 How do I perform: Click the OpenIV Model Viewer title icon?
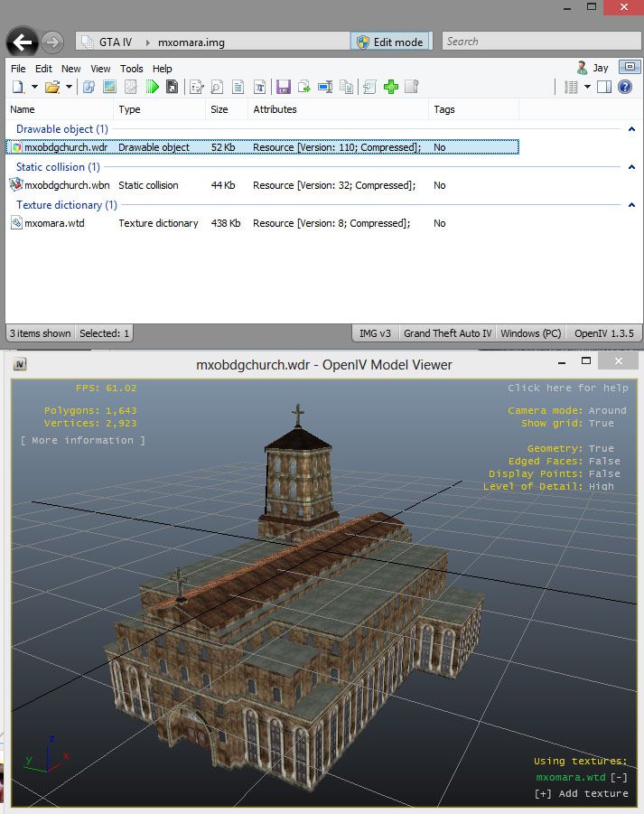pyautogui.click(x=20, y=364)
